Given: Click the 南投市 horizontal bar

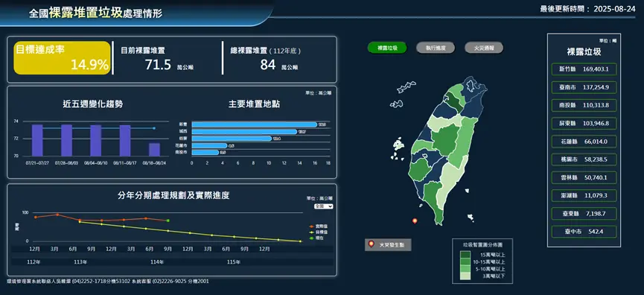Looking at the screenshot, I should [205, 153].
